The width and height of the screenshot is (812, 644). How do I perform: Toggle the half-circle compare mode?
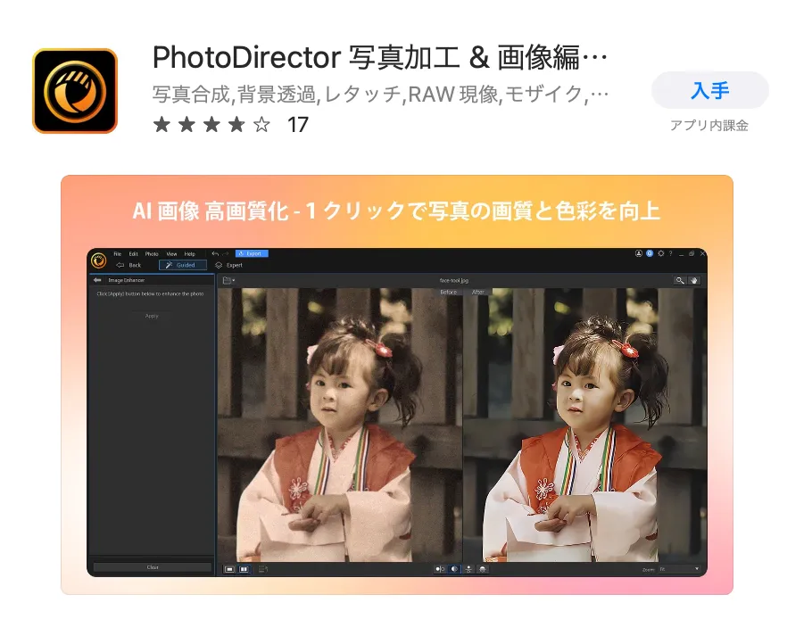coord(454,569)
